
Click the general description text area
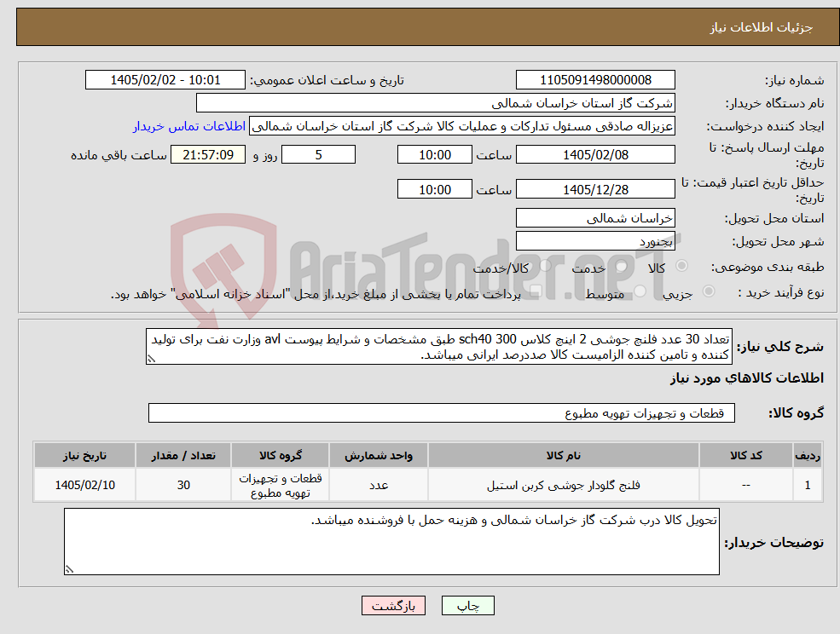(x=438, y=347)
